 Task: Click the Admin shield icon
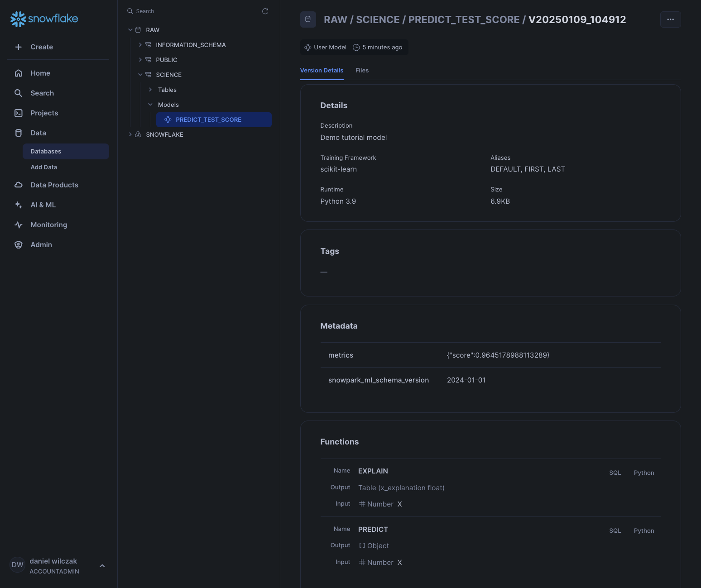pos(19,245)
